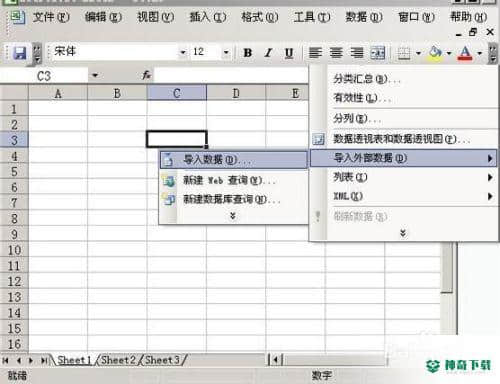Click the font color A icon
The height and width of the screenshot is (384, 500).
[x=465, y=53]
